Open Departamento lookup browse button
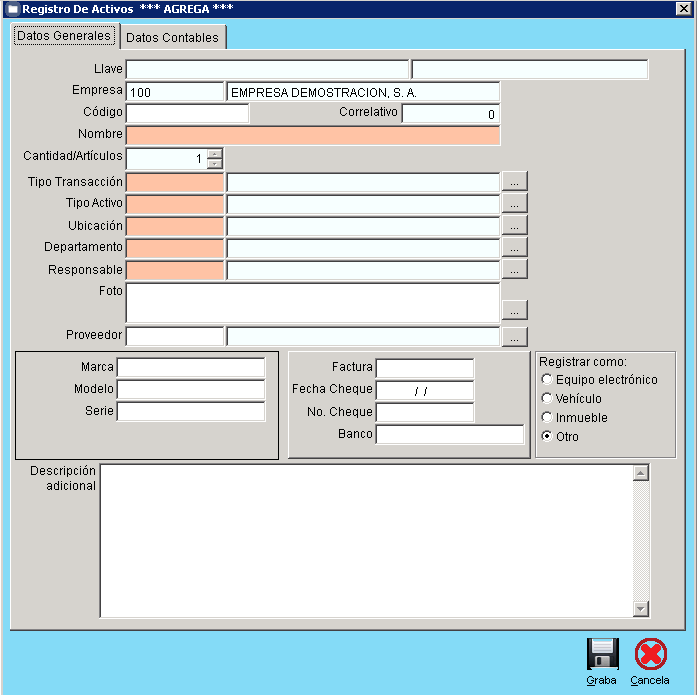The image size is (697, 695). (514, 248)
